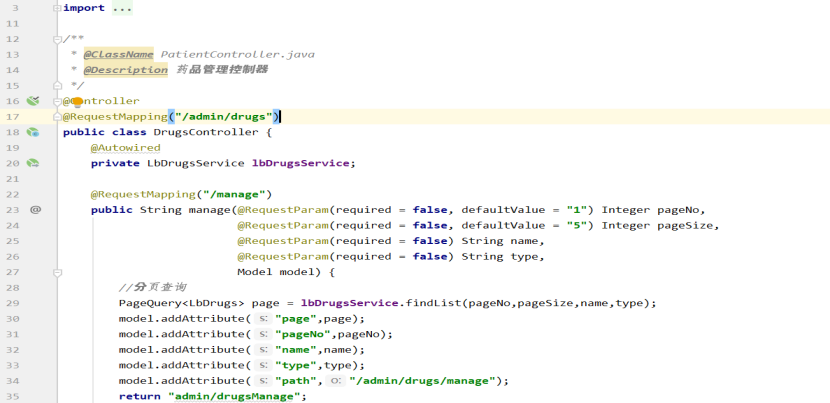Click the Chinese comment on line 28
This screenshot has width=830, height=403.
152,288
